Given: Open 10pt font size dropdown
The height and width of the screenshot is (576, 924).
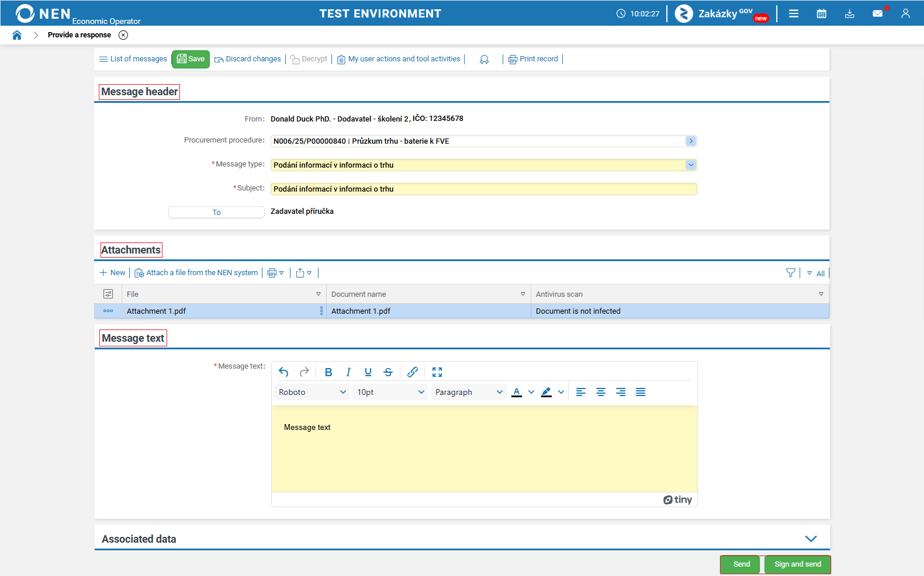Looking at the screenshot, I should [390, 392].
